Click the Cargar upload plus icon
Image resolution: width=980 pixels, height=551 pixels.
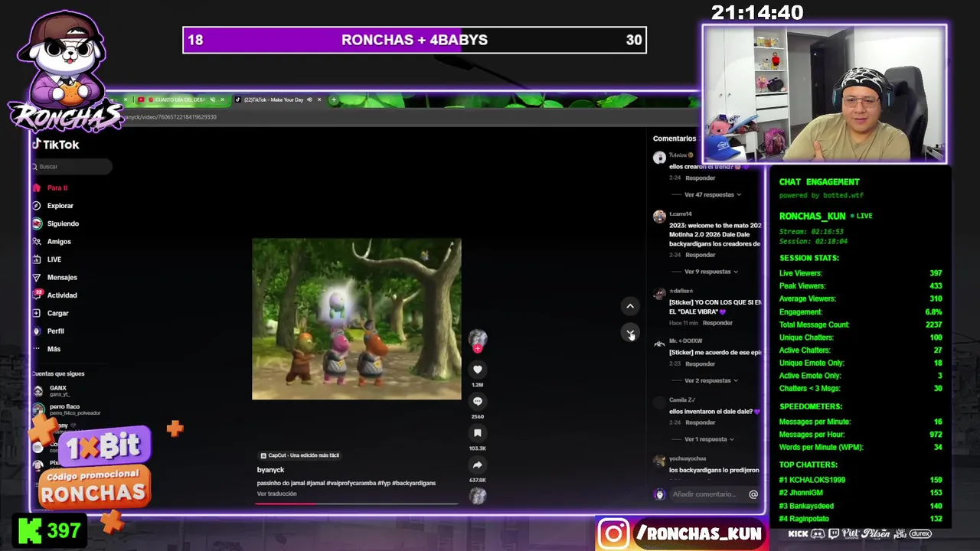[36, 313]
